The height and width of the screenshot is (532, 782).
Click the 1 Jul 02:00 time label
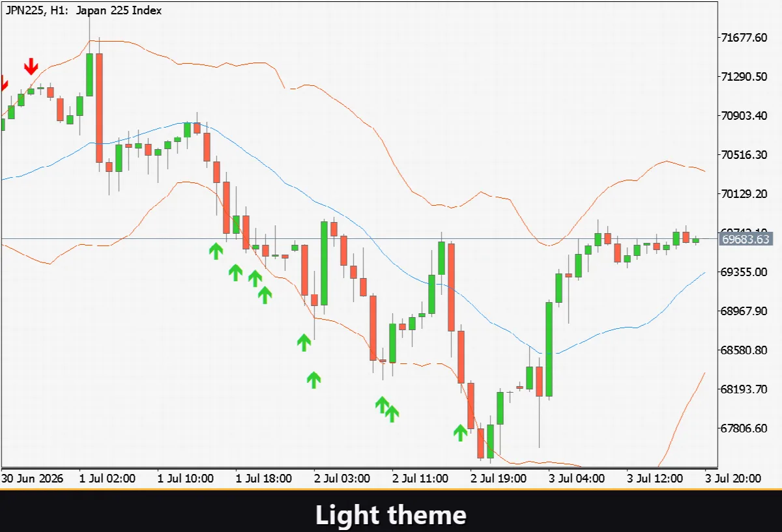pos(108,479)
